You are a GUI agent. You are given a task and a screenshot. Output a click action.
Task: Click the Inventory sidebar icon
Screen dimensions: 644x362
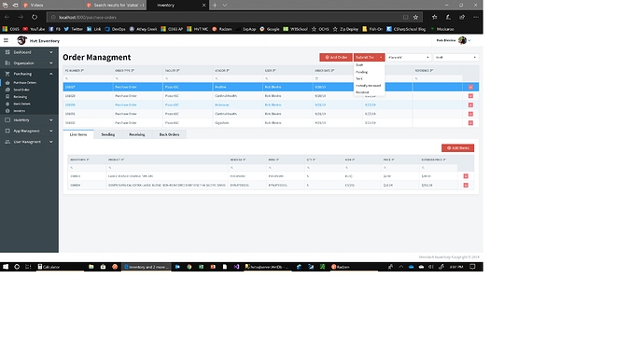coord(7,119)
